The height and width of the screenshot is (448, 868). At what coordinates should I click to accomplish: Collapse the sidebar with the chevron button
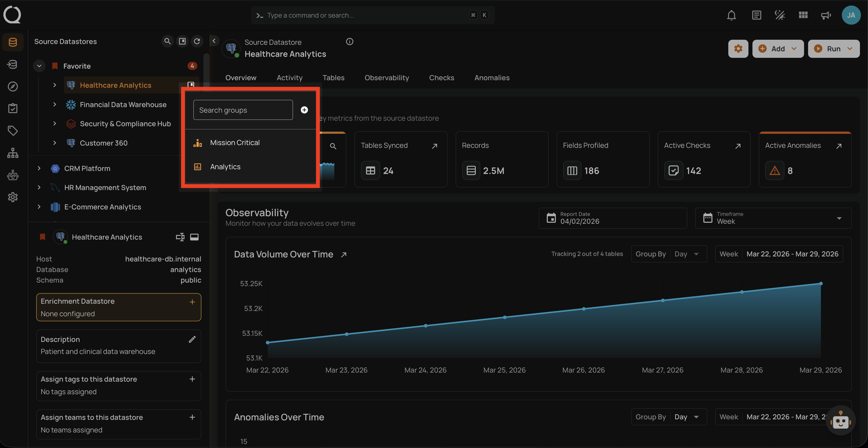(x=214, y=41)
